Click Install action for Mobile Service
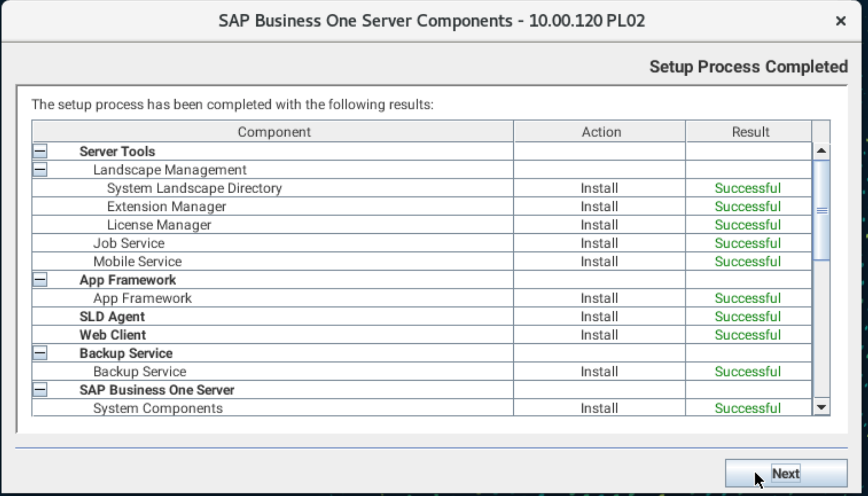The image size is (868, 496). (x=599, y=262)
